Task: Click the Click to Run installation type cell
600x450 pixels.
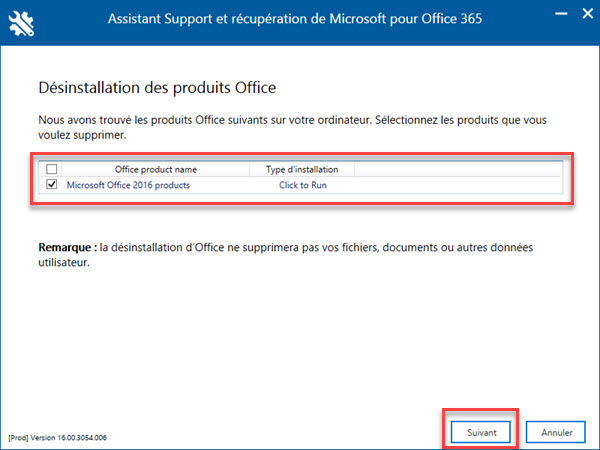Action: coord(302,185)
